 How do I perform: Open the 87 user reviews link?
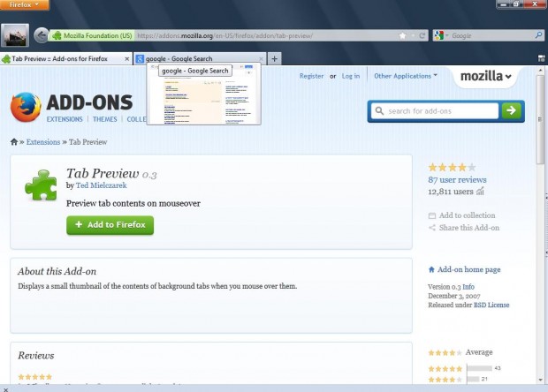click(457, 180)
